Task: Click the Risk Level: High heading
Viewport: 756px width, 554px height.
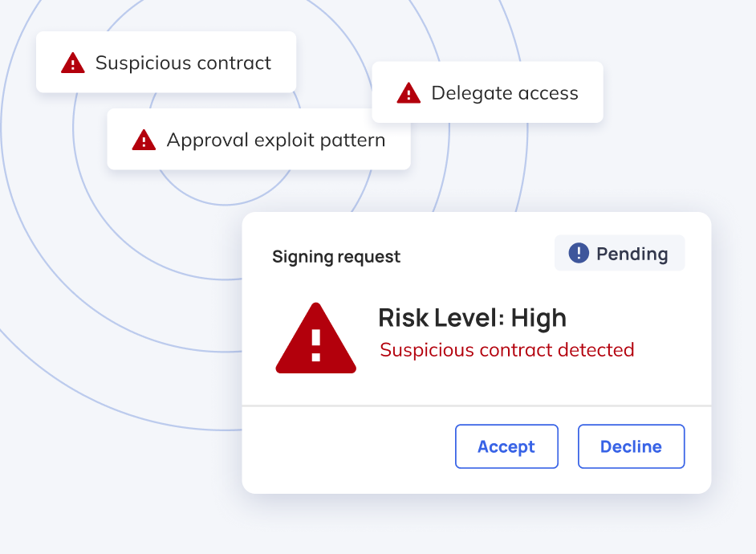Action: click(472, 318)
